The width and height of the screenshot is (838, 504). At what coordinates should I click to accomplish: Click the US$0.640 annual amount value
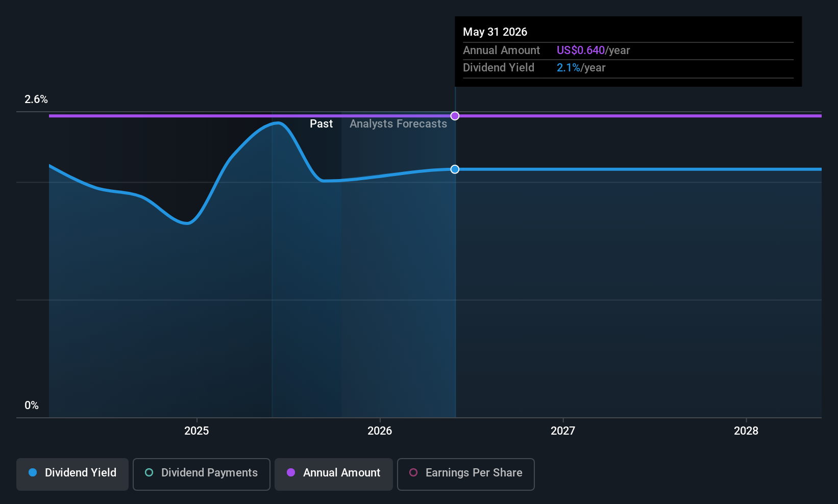[581, 51]
